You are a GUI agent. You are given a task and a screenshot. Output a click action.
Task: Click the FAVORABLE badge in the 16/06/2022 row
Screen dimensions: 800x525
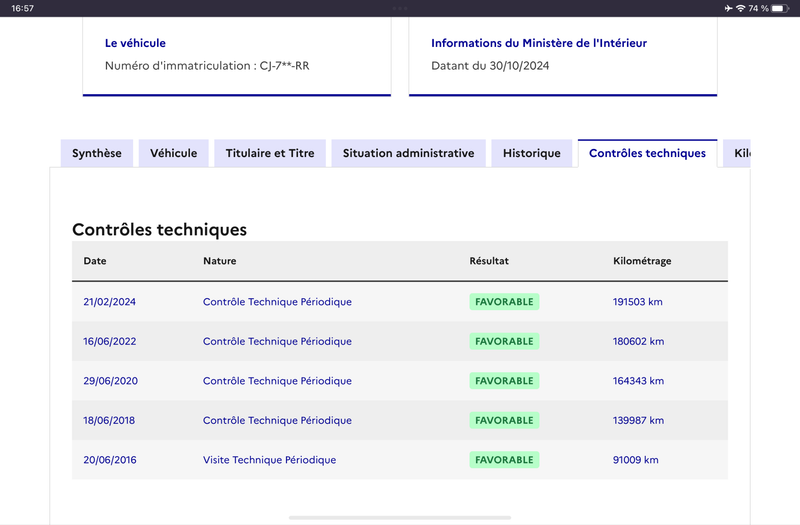click(x=504, y=341)
